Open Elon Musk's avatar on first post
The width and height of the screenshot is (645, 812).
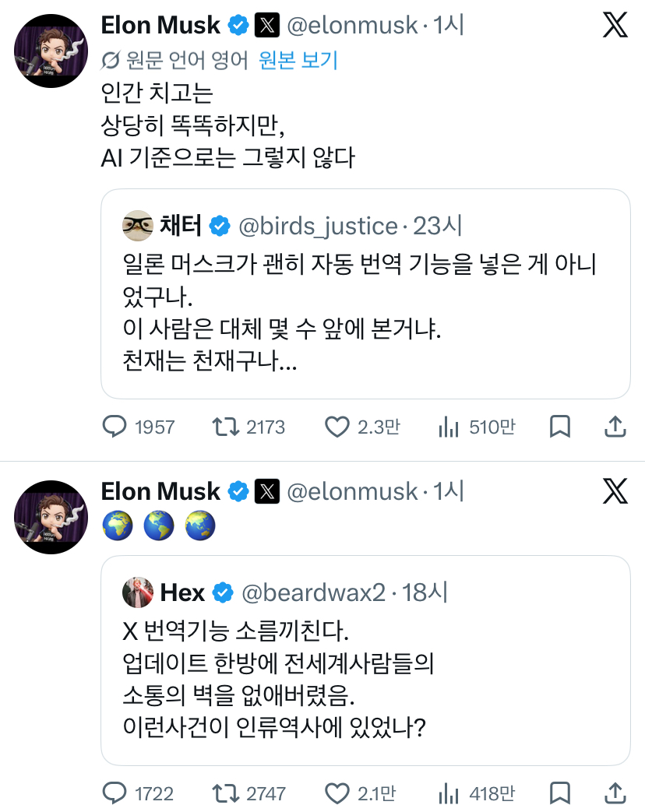point(51,51)
